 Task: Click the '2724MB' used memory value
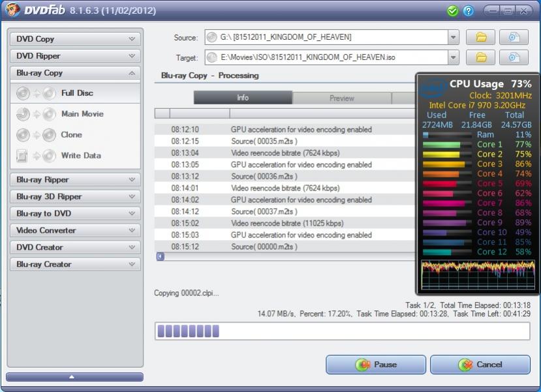[x=437, y=125]
